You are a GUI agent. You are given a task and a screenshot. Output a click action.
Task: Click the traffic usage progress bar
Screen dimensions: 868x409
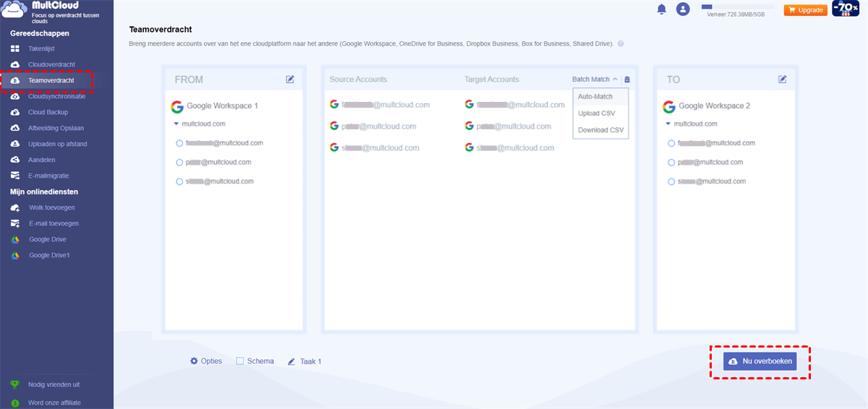point(739,7)
